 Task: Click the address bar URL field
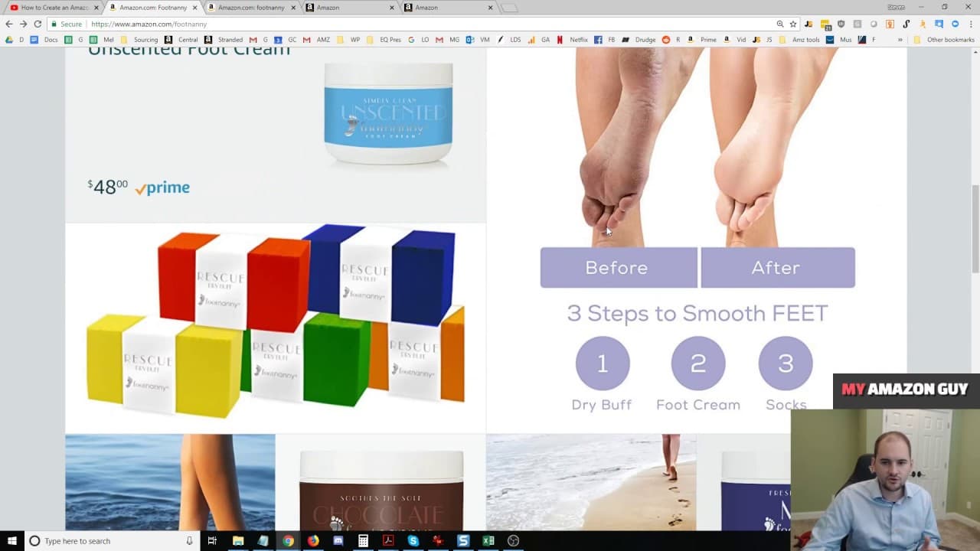pos(429,24)
